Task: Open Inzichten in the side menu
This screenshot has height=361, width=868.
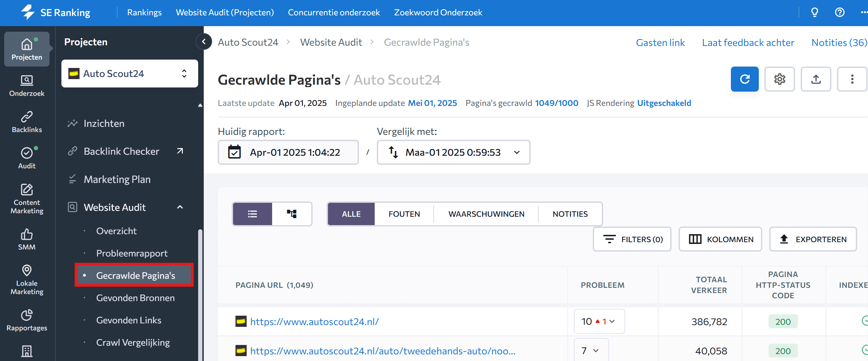Action: [x=104, y=123]
